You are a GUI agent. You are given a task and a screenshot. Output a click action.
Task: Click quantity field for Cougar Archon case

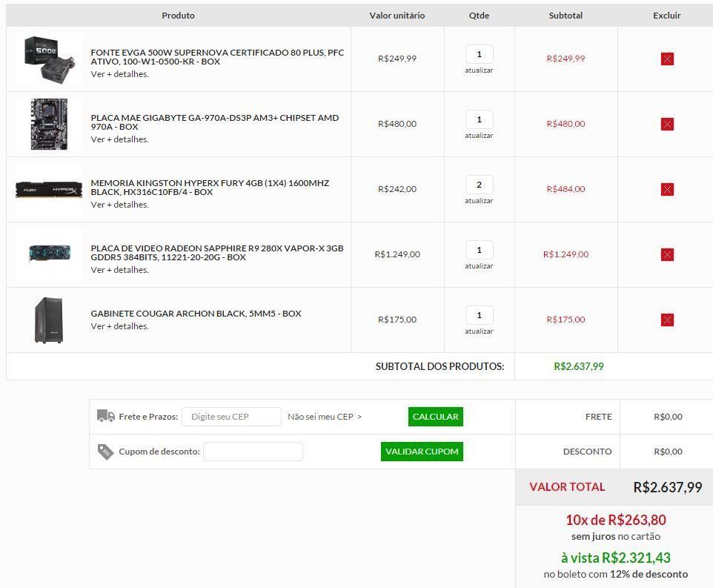tap(480, 315)
